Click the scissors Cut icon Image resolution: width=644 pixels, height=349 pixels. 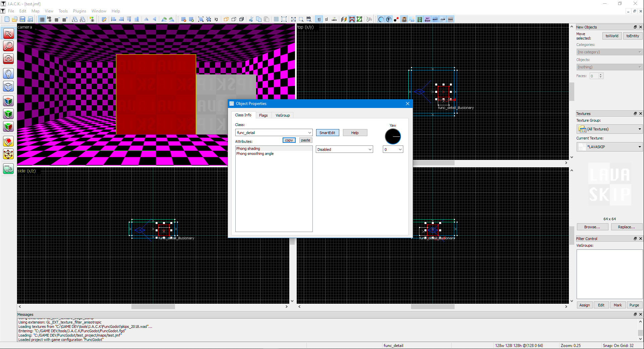tap(251, 19)
